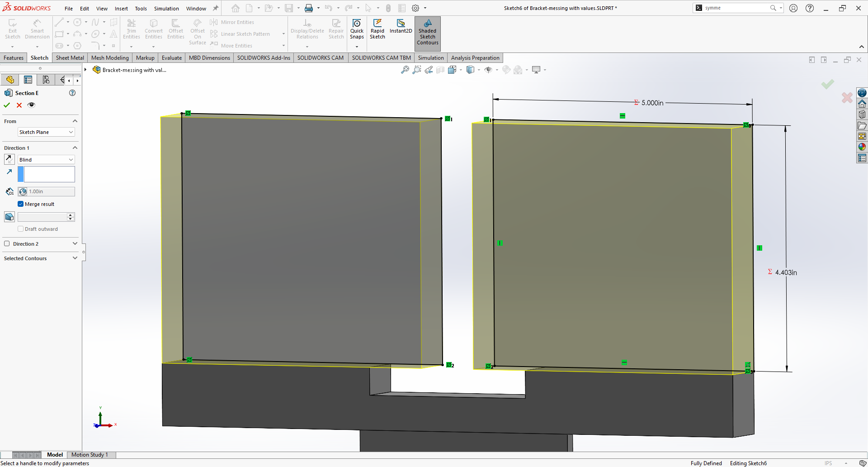Viewport: 868px width, 467px height.
Task: Click the IPS unit system in status bar
Action: coord(828,463)
